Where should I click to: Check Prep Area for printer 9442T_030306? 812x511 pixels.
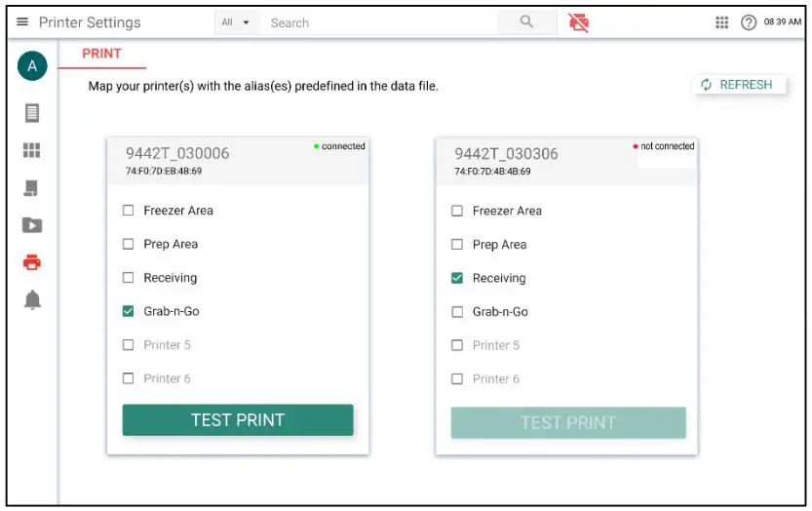(457, 245)
